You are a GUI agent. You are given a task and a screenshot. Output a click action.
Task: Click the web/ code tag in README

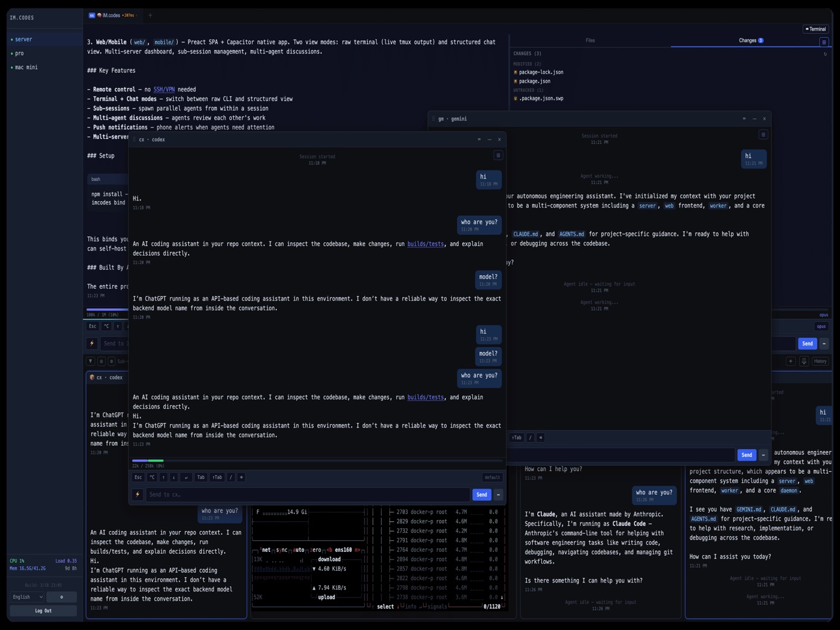tap(140, 42)
